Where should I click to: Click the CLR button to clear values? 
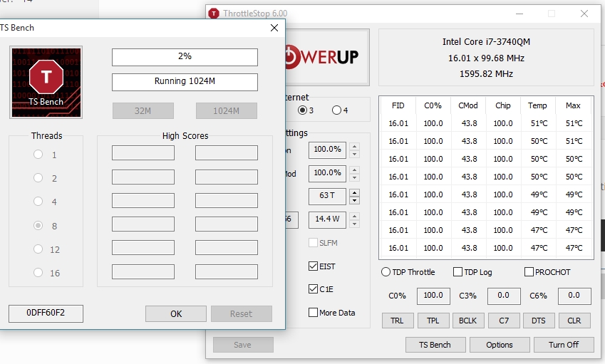pyautogui.click(x=574, y=321)
